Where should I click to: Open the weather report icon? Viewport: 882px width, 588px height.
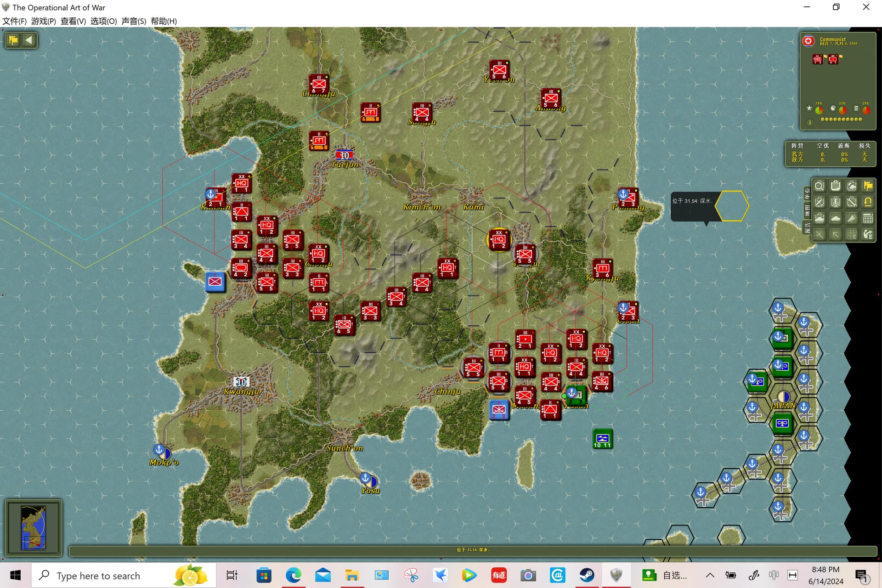pos(852,186)
